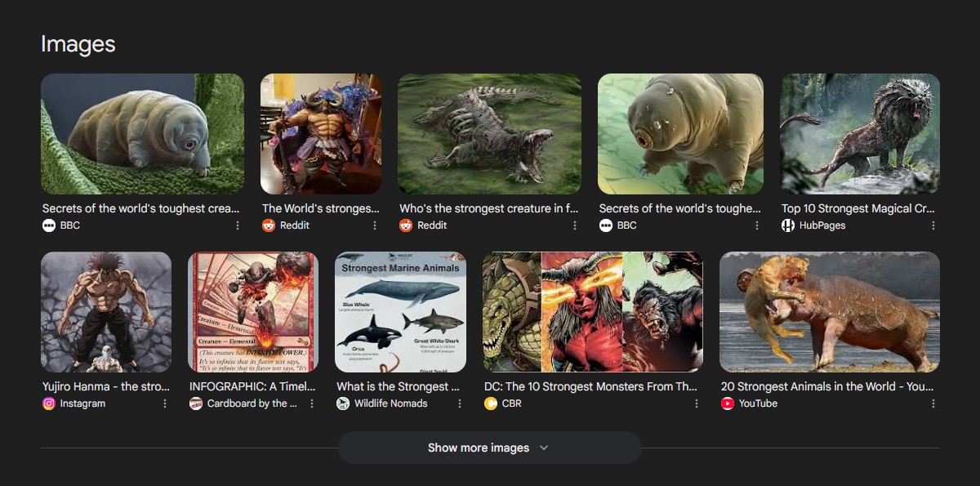Image resolution: width=980 pixels, height=486 pixels.
Task: Open the red card infographic thumbnail
Action: coord(253,312)
